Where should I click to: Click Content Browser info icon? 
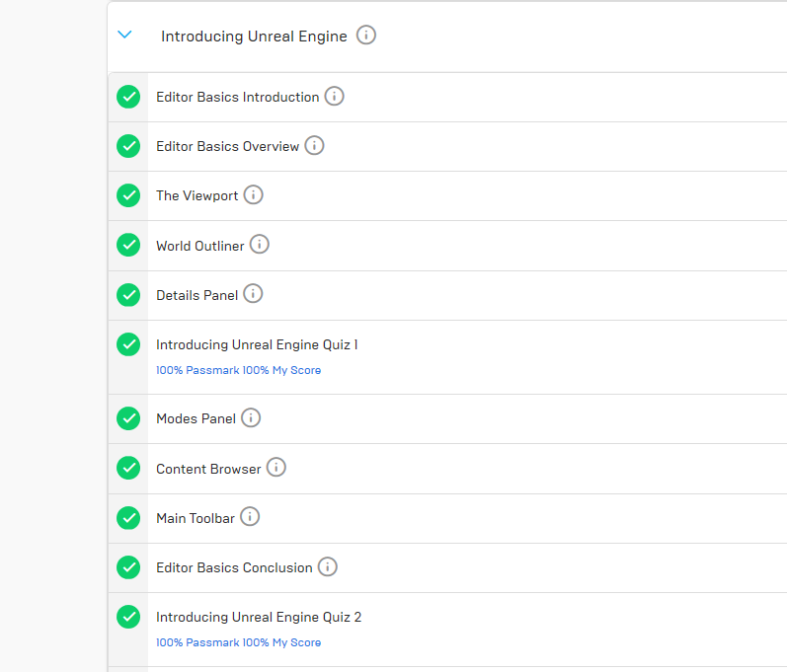(276, 467)
